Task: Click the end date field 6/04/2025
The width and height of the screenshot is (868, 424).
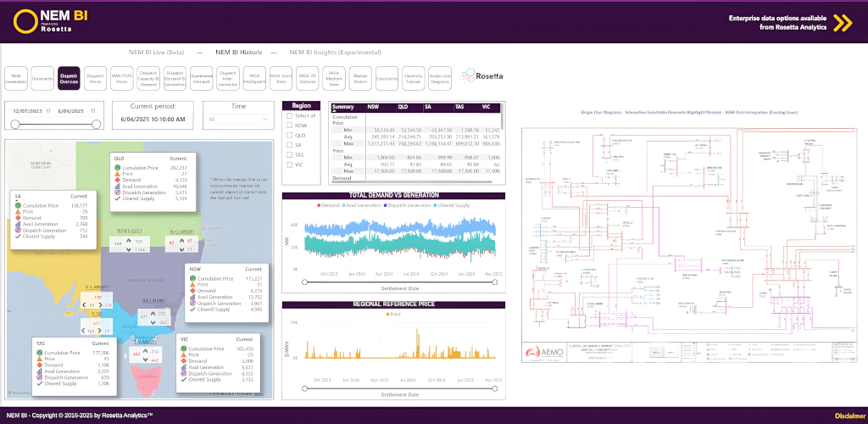Action: [x=73, y=111]
